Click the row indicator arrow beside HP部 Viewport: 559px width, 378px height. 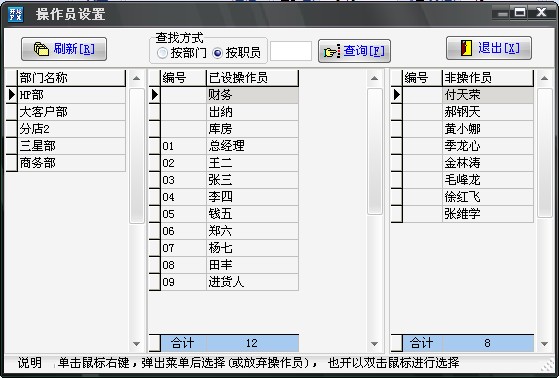(x=12, y=95)
